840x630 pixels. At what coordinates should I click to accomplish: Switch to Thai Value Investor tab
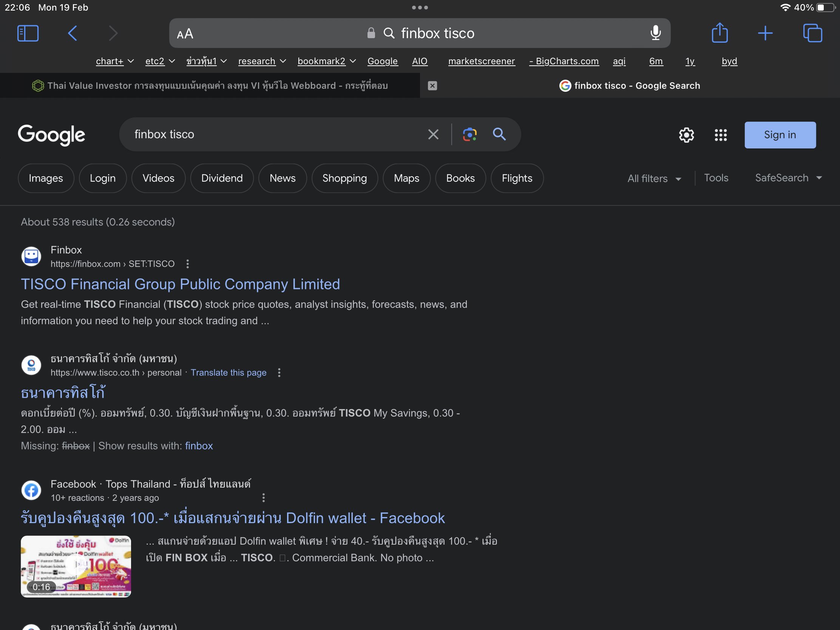(210, 86)
